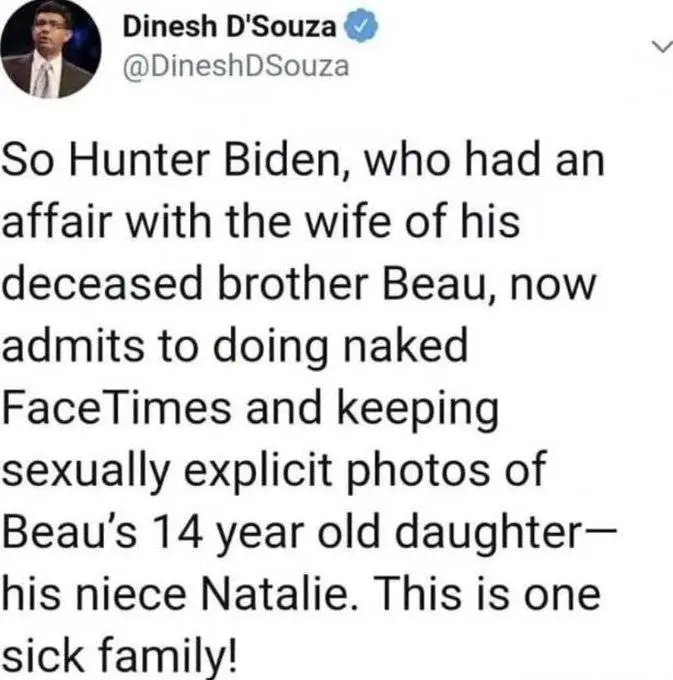Viewport: 673px width, 680px height.
Task: Click the word 'keeping' in the tweet
Action: coord(427,409)
